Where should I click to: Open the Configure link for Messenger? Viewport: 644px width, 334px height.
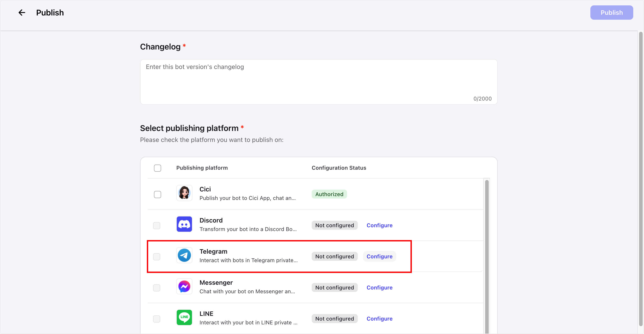(x=379, y=287)
